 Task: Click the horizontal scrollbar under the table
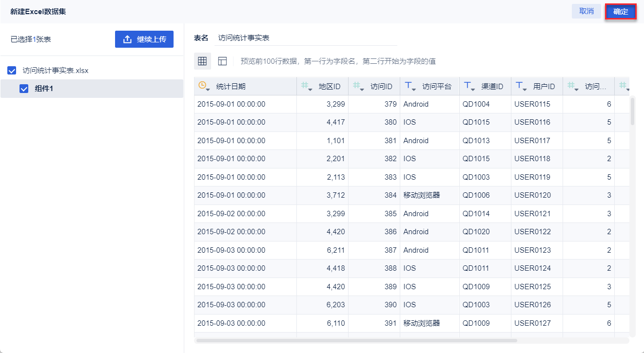point(356,340)
